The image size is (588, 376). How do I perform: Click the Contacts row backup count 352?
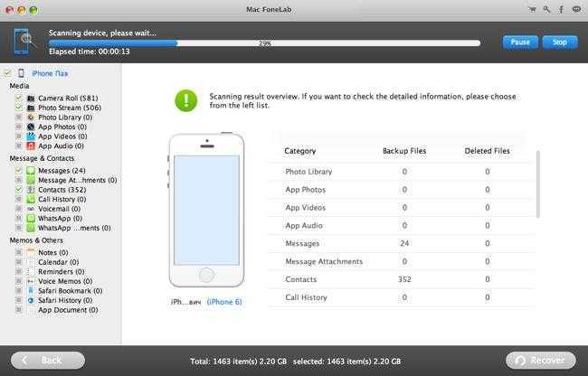click(404, 279)
